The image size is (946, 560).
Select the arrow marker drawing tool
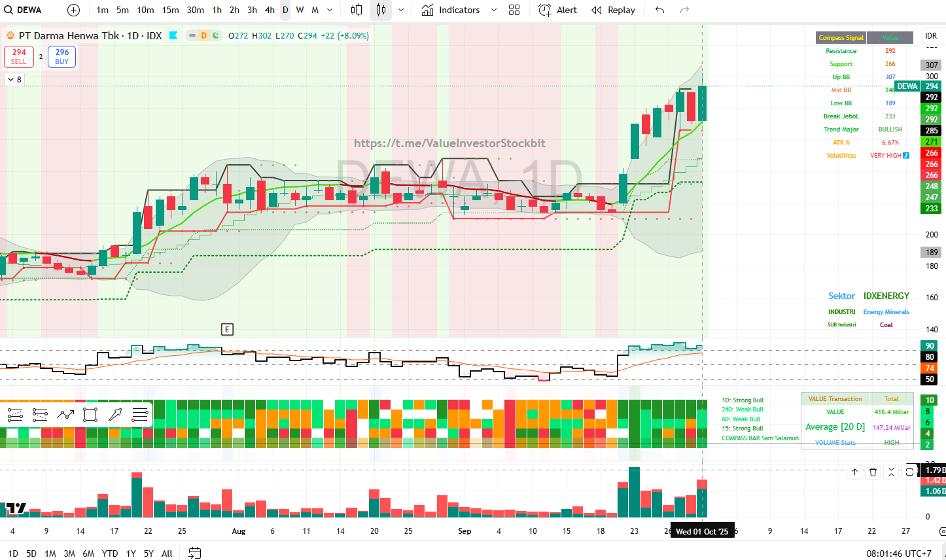(115, 414)
